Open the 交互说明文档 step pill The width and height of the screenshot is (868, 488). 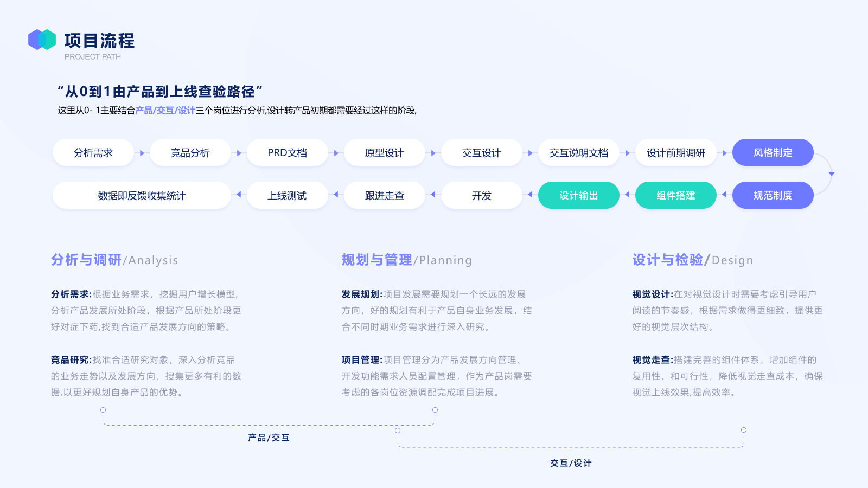coord(579,152)
